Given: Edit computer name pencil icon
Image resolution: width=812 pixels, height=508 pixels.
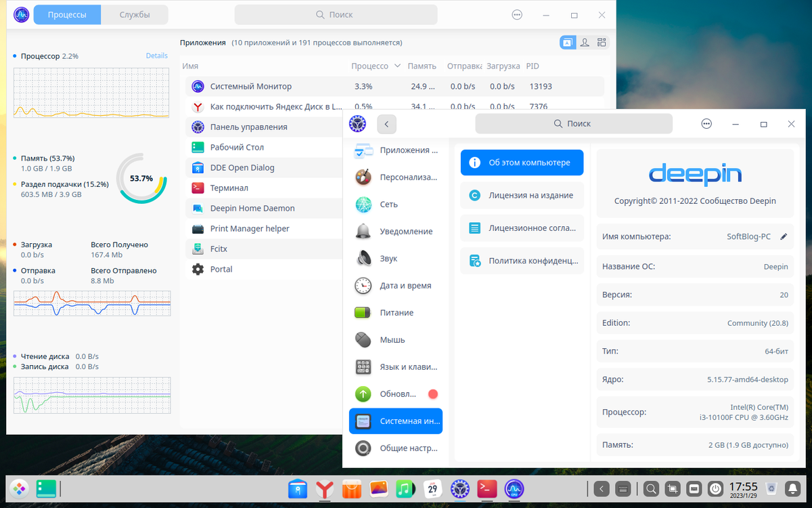Looking at the screenshot, I should click(x=784, y=236).
